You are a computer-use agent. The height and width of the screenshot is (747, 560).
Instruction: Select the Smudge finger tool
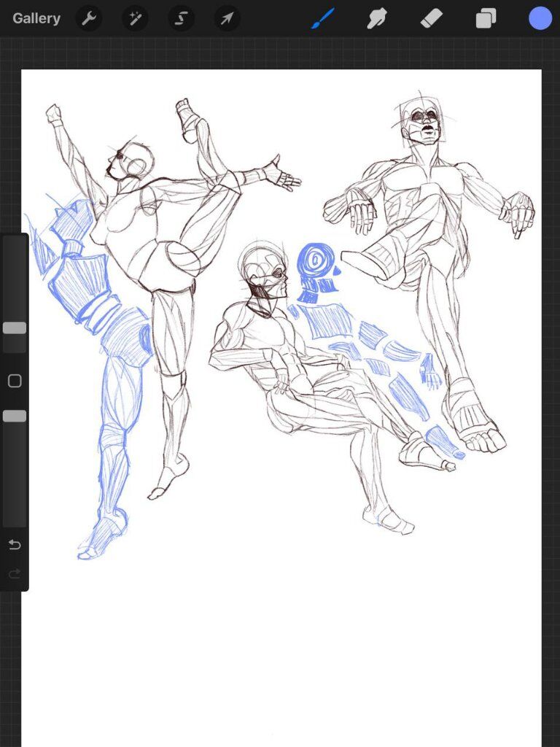(x=377, y=18)
